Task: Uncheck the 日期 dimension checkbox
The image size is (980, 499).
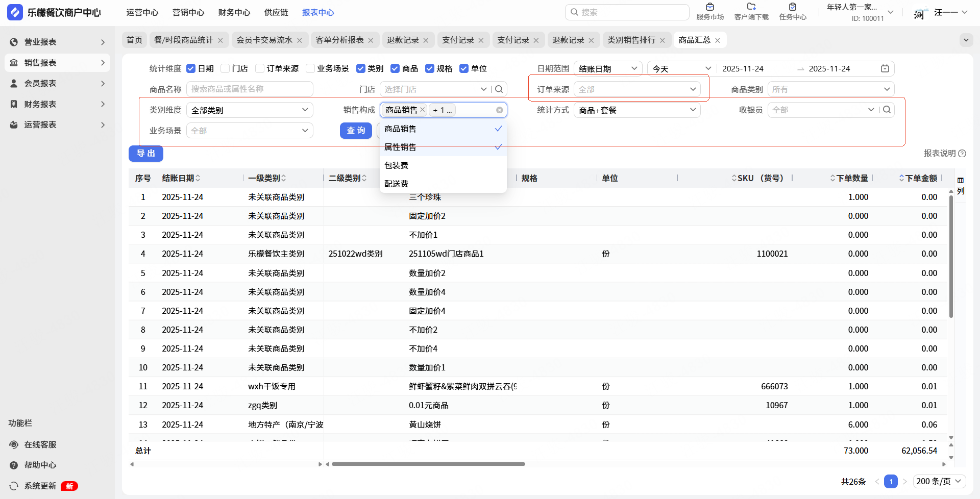Action: point(191,69)
